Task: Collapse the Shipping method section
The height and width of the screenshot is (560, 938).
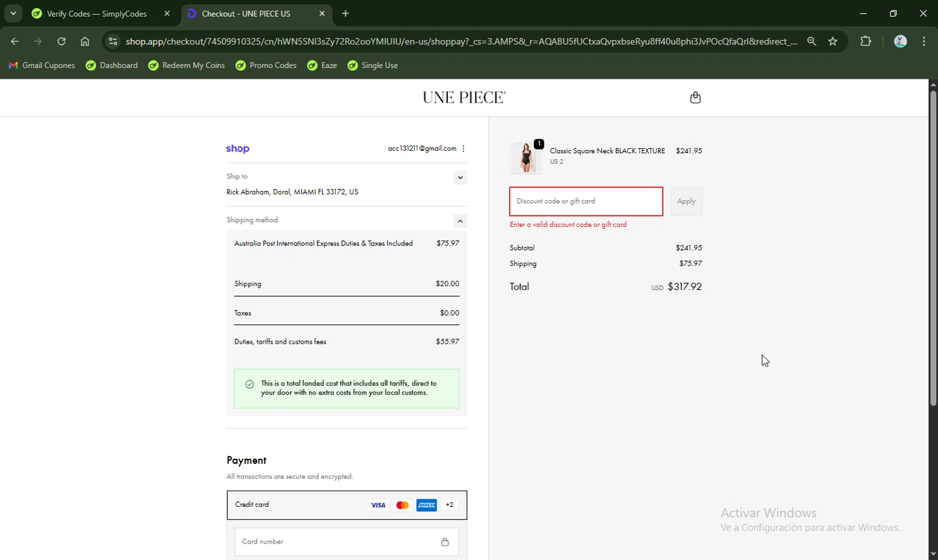Action: tap(460, 221)
